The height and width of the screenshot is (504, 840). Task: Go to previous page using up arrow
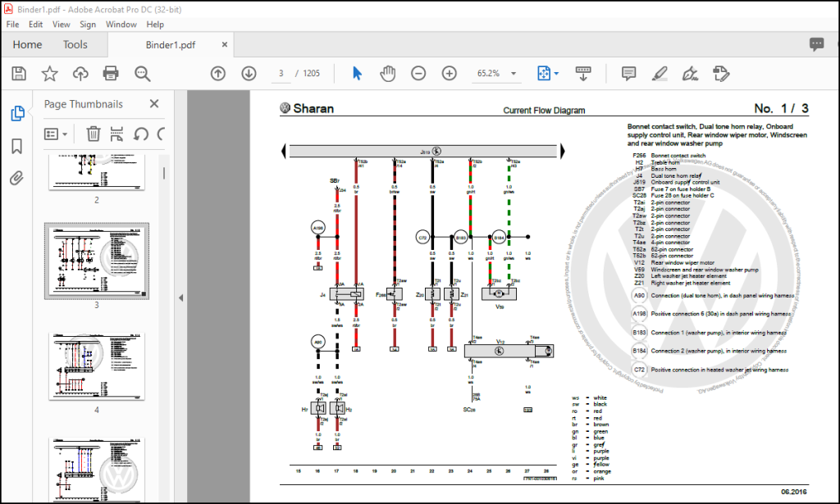point(218,73)
